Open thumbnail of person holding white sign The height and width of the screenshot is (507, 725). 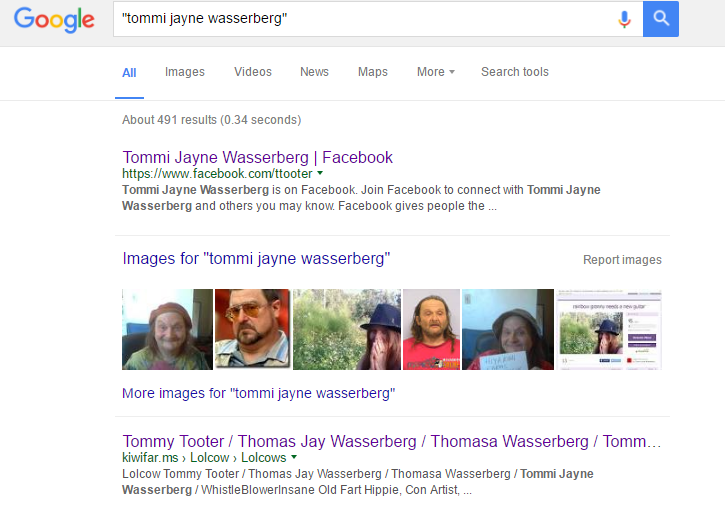[508, 330]
